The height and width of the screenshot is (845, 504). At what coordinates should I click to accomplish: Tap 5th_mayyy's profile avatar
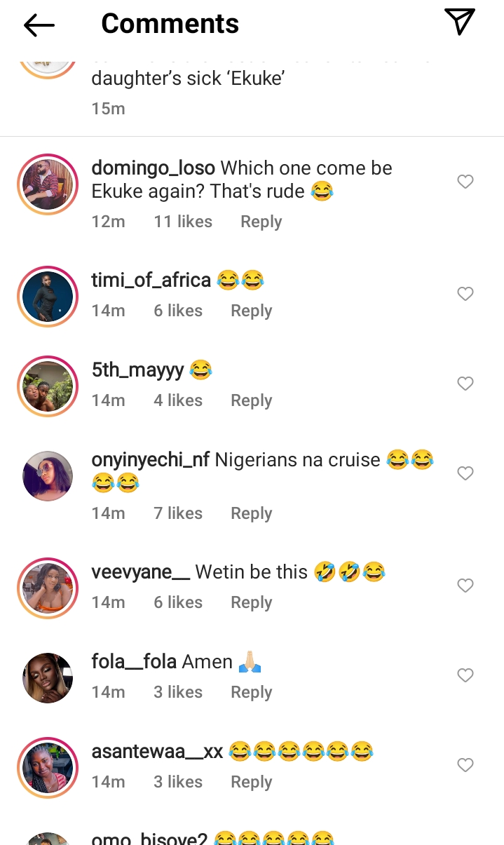pos(48,386)
